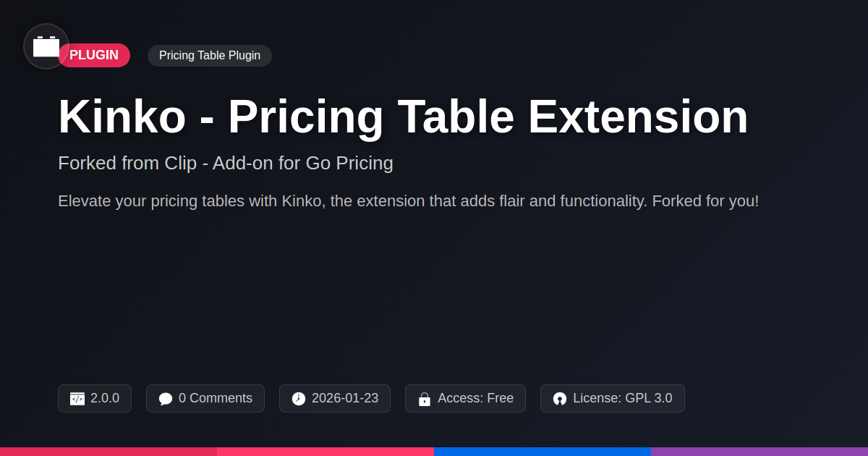Viewport: 868px width, 456px height.
Task: Open the Pricing Table Plugin tag
Action: coord(210,56)
